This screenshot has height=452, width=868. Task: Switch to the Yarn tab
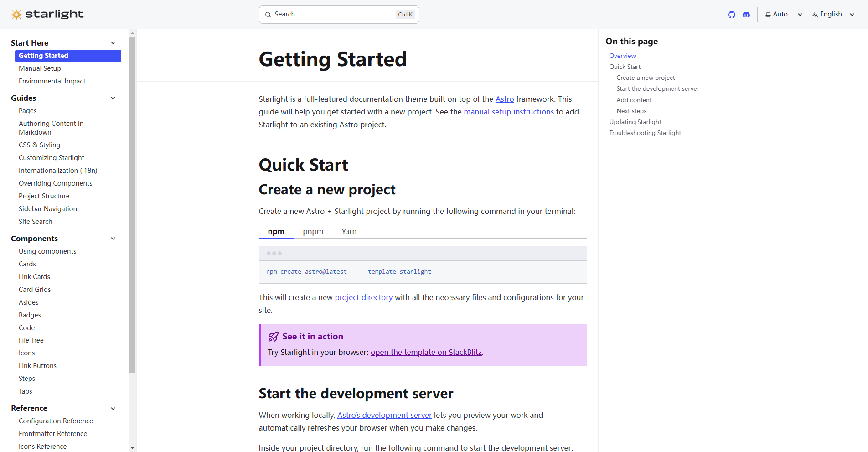coord(349,231)
